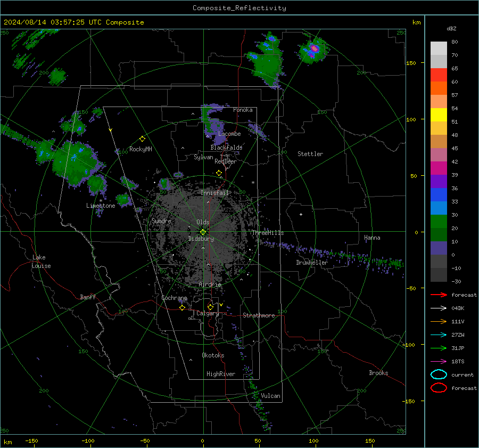Click the red 'forecast' ellipse icon

(439, 388)
